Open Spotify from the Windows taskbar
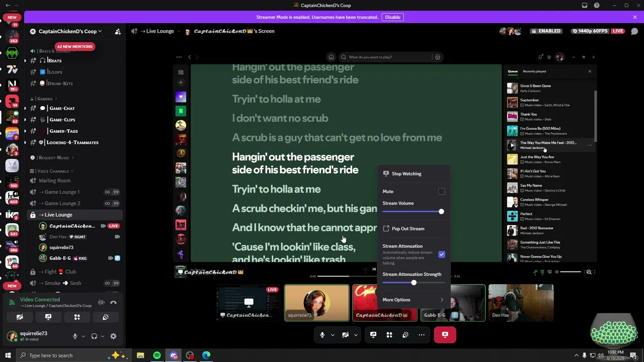Viewport: 644px width, 362px height. (x=157, y=355)
